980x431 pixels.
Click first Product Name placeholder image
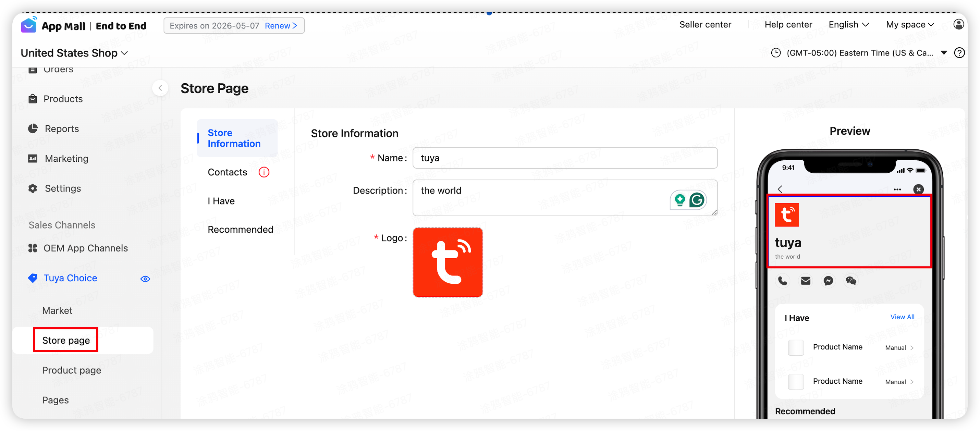pos(796,348)
